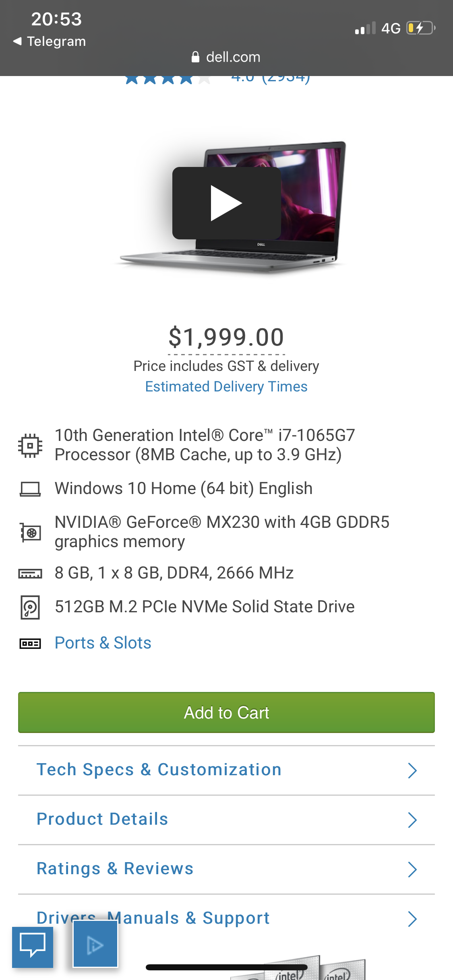Tap the $1,999.00 price text
This screenshot has height=980, width=453.
tap(226, 337)
